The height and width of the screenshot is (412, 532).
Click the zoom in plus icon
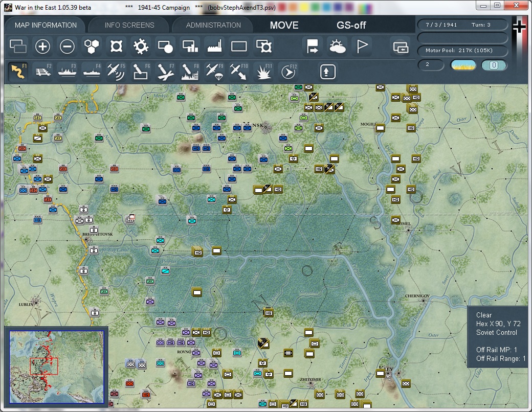tap(43, 47)
